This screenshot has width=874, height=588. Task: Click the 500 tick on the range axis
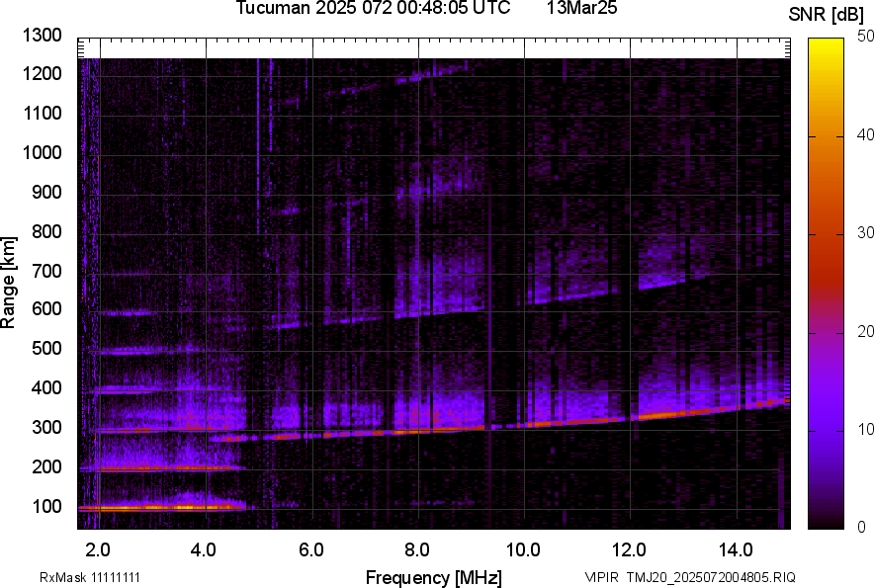48,349
